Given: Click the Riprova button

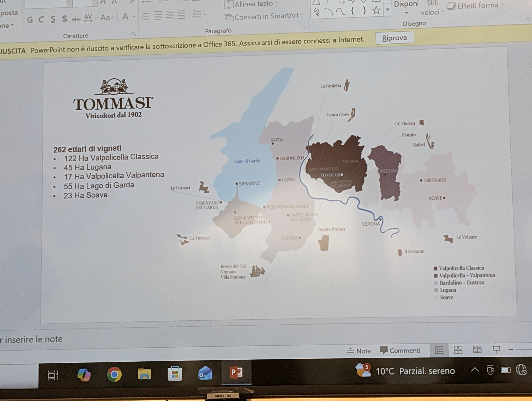Looking at the screenshot, I should (x=394, y=38).
